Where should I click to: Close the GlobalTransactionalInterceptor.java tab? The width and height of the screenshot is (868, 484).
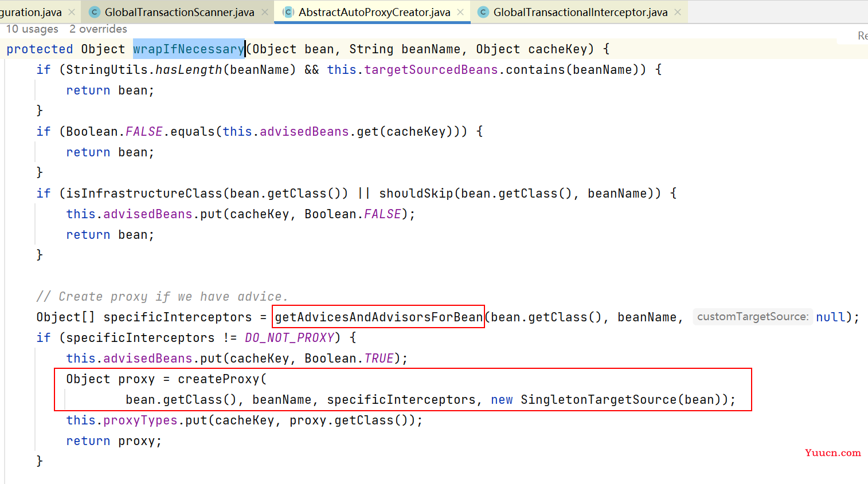pyautogui.click(x=678, y=12)
